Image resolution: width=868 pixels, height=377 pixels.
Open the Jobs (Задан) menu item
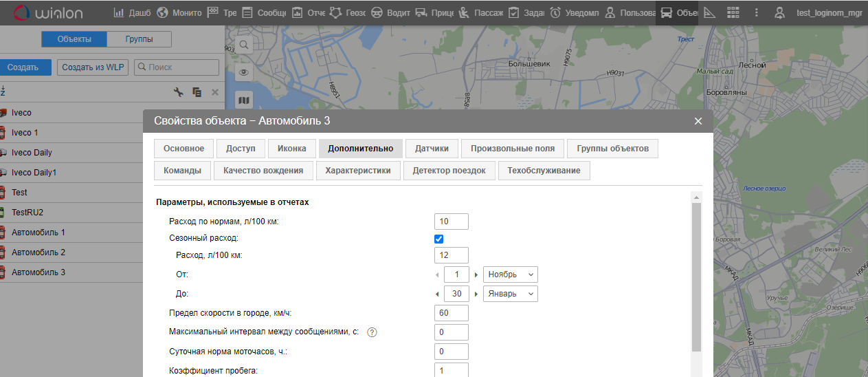(x=526, y=12)
